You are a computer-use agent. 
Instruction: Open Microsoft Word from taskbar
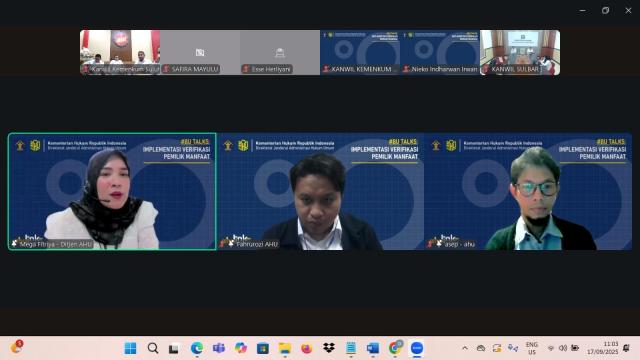click(x=373, y=348)
